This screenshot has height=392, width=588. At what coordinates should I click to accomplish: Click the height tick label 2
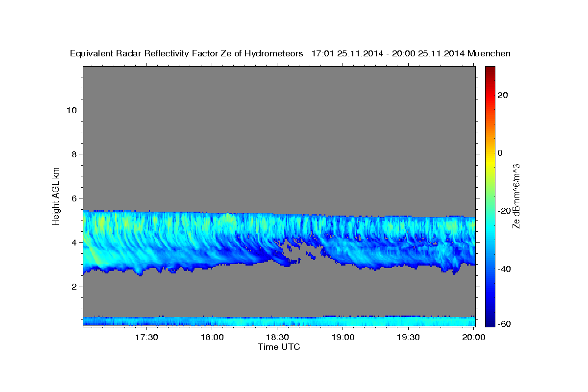[x=74, y=287]
